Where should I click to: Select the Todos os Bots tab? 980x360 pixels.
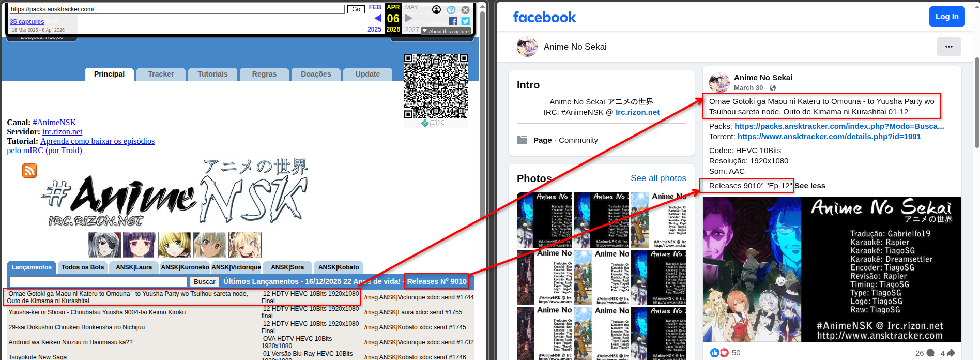[x=83, y=267]
